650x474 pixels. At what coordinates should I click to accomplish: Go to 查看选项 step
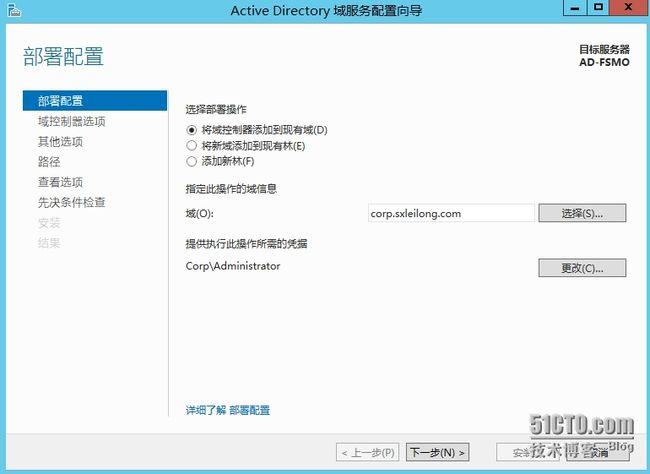61,182
